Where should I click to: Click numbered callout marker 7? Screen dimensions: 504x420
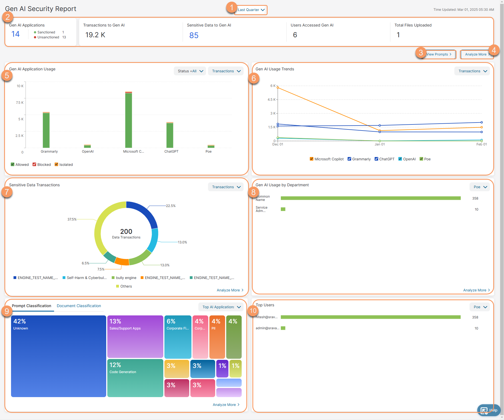click(7, 192)
